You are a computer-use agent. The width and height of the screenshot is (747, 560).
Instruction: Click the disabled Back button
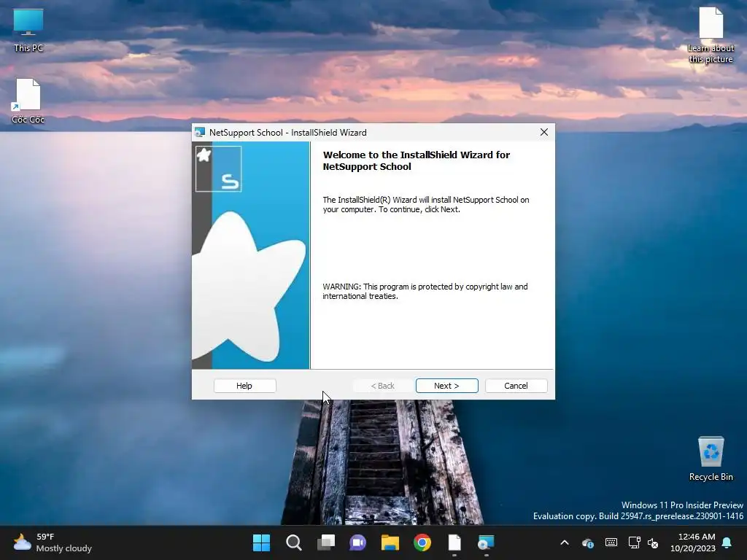pos(382,386)
